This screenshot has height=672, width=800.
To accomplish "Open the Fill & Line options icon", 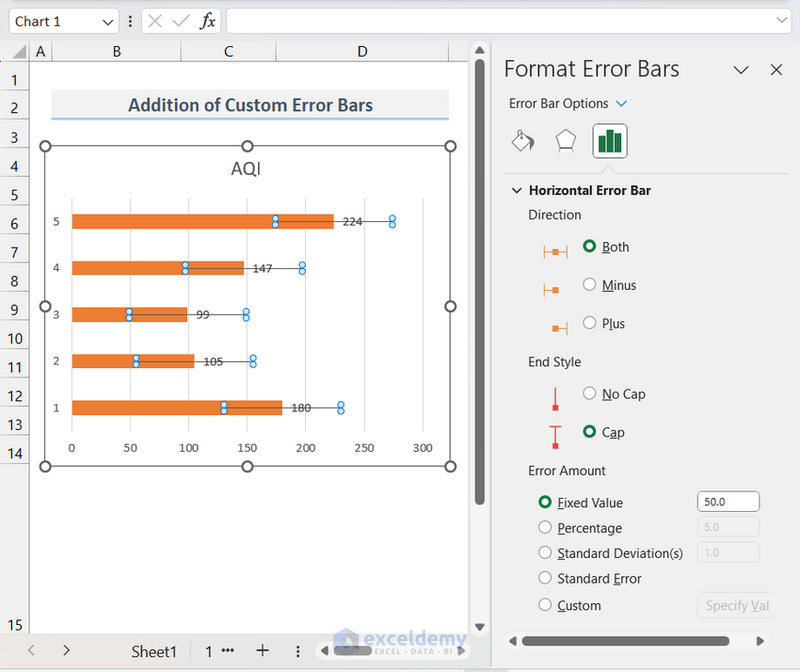I will 522,139.
